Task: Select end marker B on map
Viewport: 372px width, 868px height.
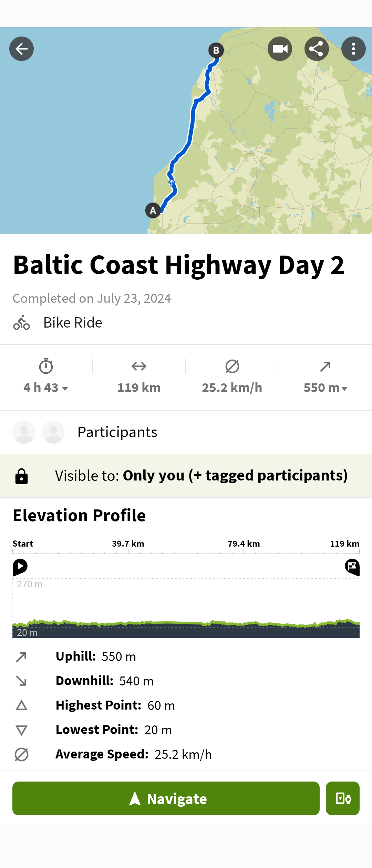Action: pos(216,50)
